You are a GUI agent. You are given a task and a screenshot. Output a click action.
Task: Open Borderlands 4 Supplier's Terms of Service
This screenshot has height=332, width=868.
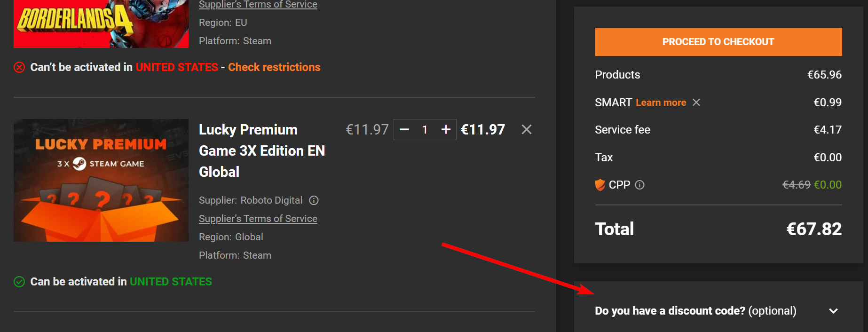click(258, 5)
